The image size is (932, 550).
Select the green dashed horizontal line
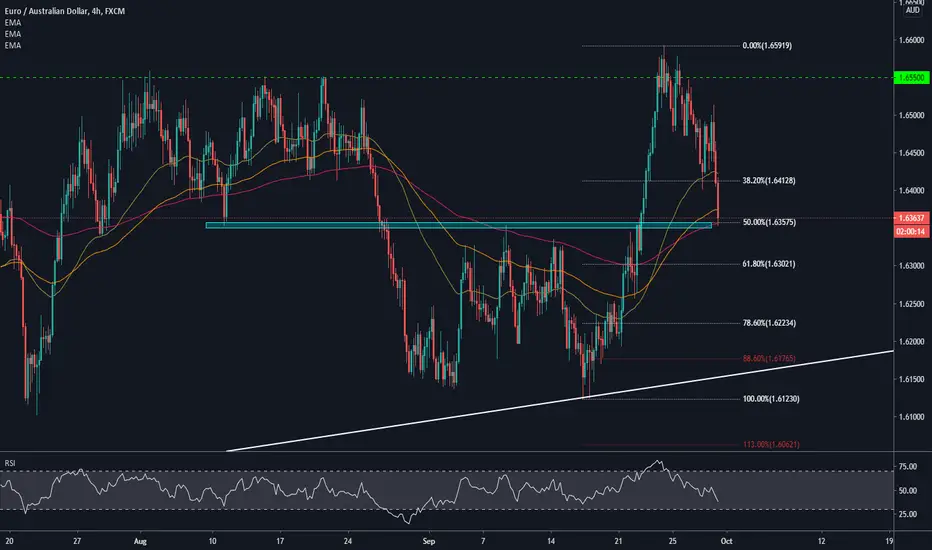pyautogui.click(x=446, y=78)
